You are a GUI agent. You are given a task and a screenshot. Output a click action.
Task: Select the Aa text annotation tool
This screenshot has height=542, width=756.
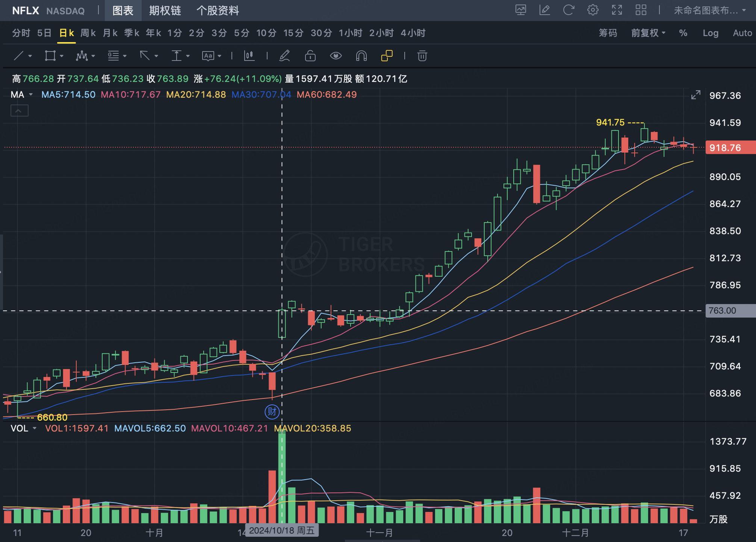[208, 56]
